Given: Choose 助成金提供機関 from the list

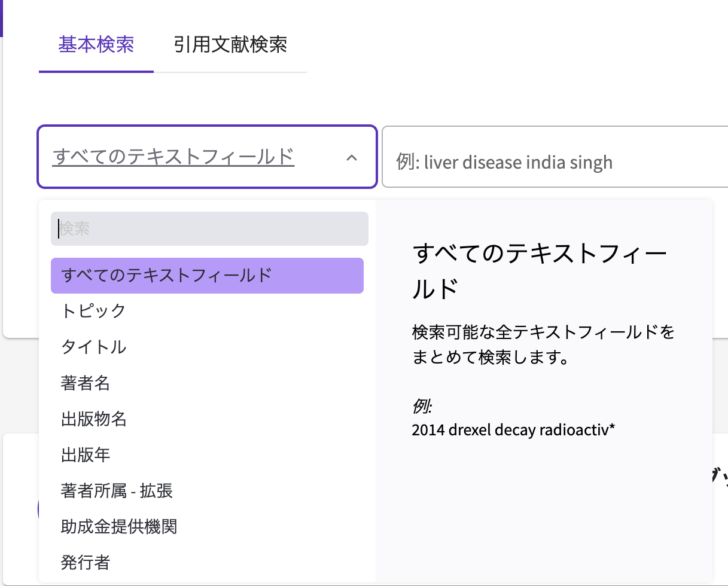Looking at the screenshot, I should pos(118,527).
